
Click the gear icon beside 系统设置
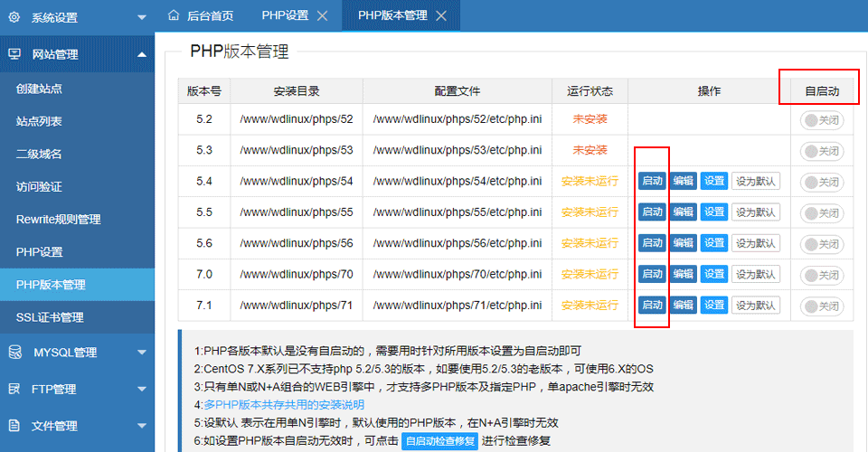14,17
